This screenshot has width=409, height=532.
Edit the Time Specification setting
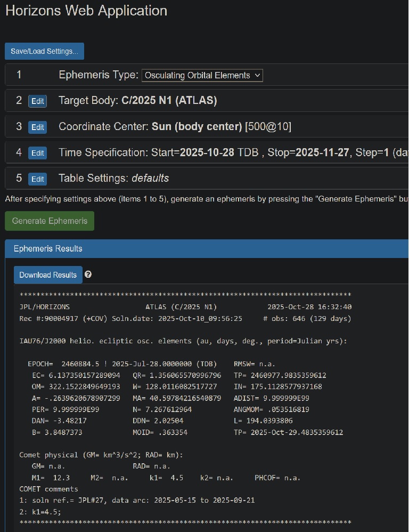(x=38, y=153)
